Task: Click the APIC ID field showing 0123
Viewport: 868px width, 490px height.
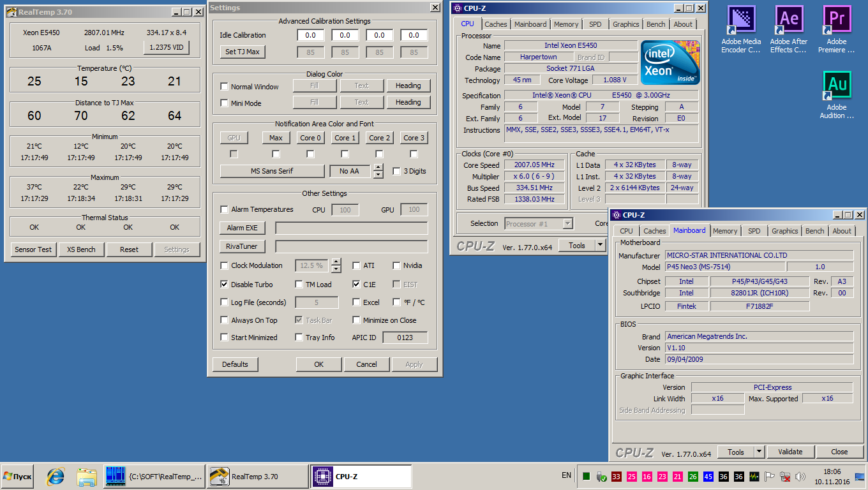Action: 405,338
